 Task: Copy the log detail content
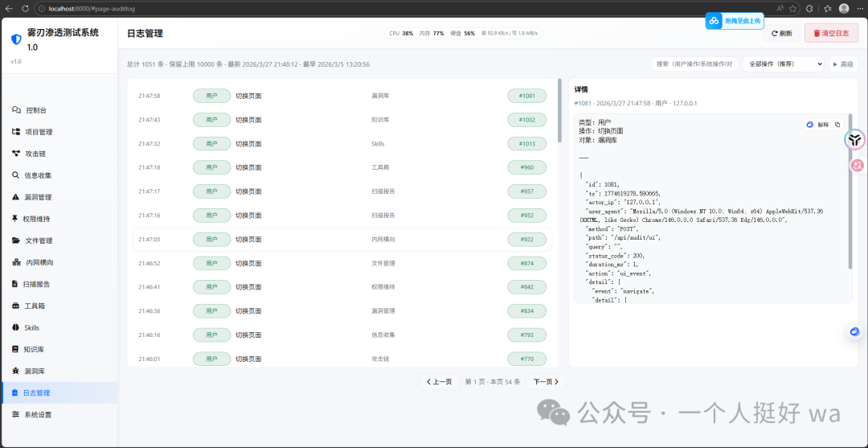pyautogui.click(x=837, y=125)
